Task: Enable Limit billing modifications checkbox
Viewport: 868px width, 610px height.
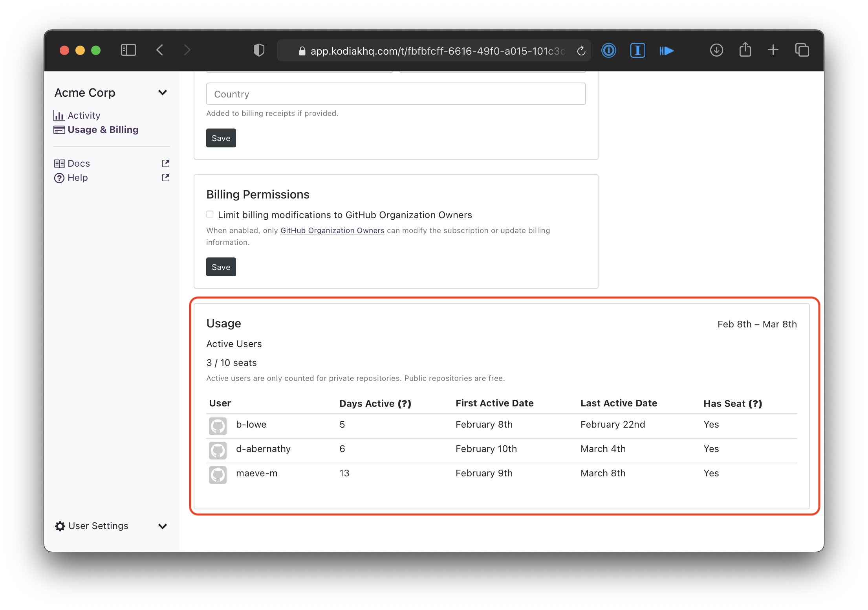Action: coord(210,214)
